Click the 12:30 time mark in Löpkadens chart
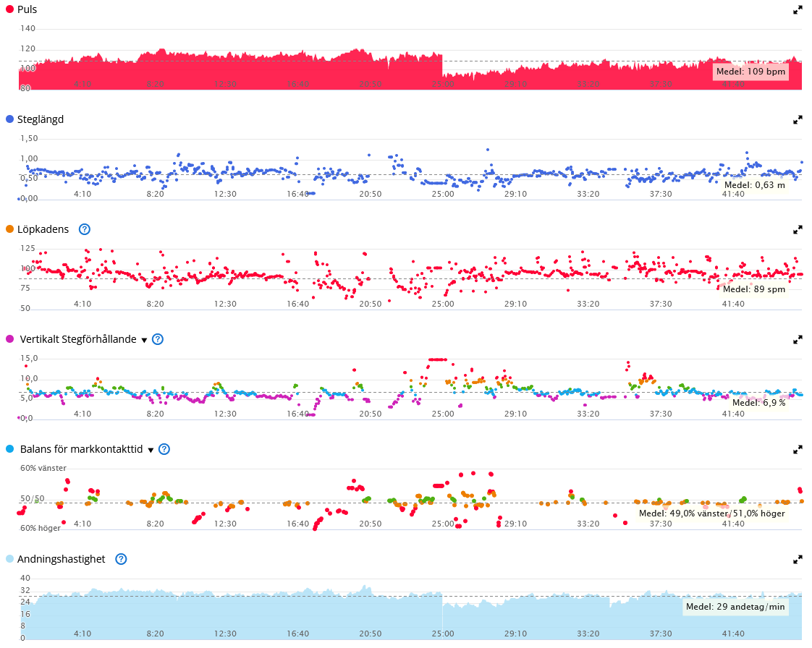This screenshot has width=812, height=648. [225, 304]
